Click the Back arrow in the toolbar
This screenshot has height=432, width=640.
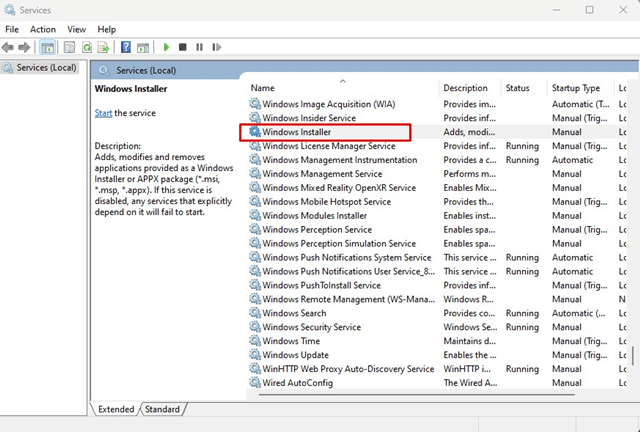pos(9,47)
